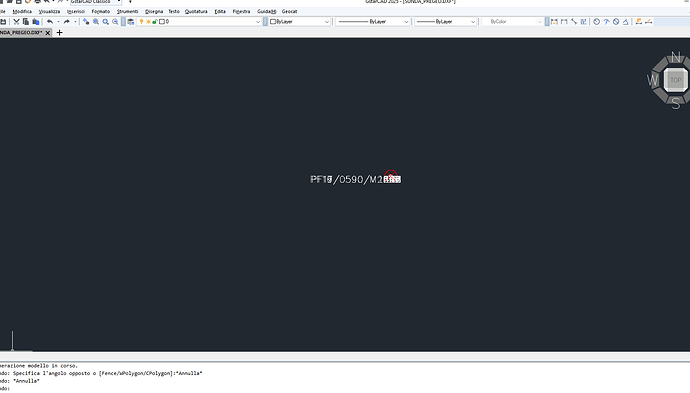This screenshot has height=393, width=690.
Task: Undo the last action
Action: (50, 22)
